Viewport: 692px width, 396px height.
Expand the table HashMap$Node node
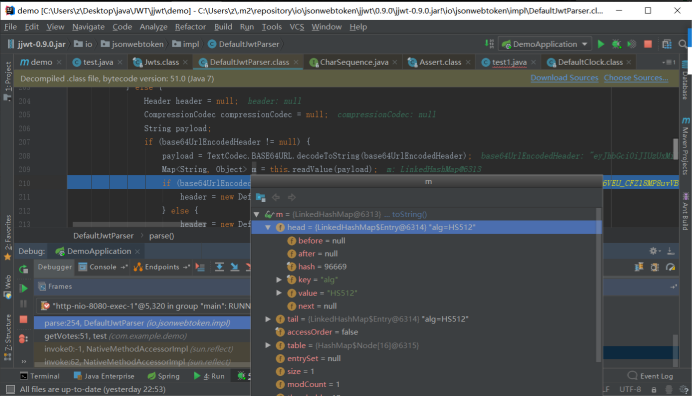pos(268,345)
